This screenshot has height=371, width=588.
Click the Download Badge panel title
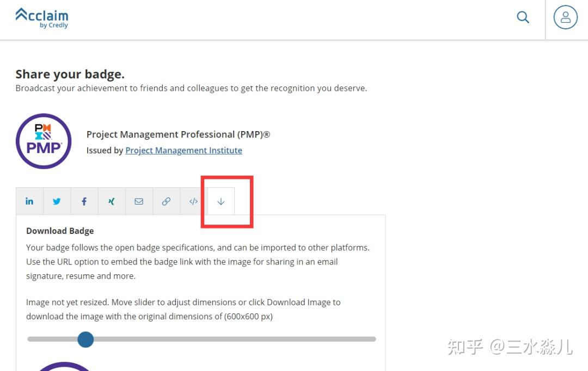coord(60,231)
